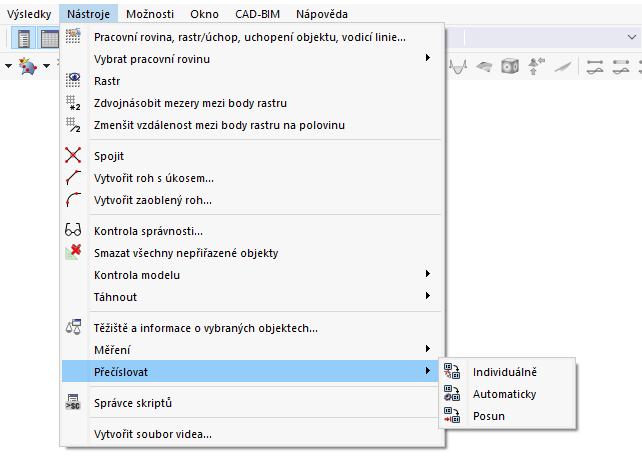Toggle the first table panel toolbar button

point(23,38)
